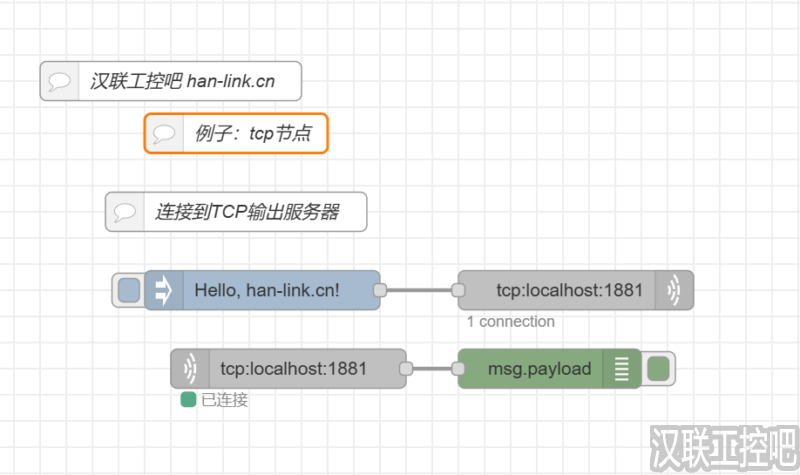This screenshot has width=800, height=475.
Task: Click the output port of the inject node
Action: tap(380, 290)
